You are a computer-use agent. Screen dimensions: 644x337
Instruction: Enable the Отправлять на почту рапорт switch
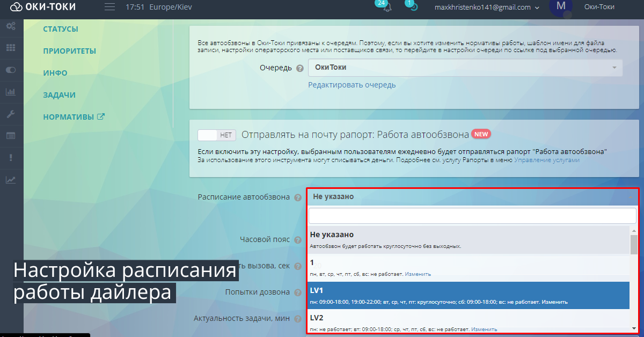217,135
